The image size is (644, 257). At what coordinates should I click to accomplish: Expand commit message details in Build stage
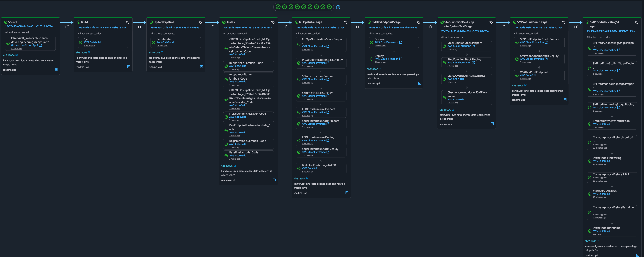(129, 67)
